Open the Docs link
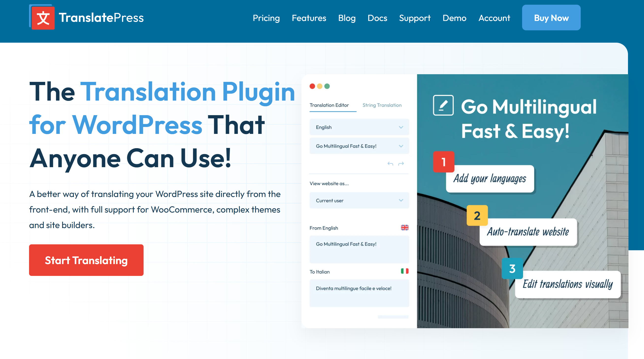The width and height of the screenshot is (644, 359). [377, 18]
